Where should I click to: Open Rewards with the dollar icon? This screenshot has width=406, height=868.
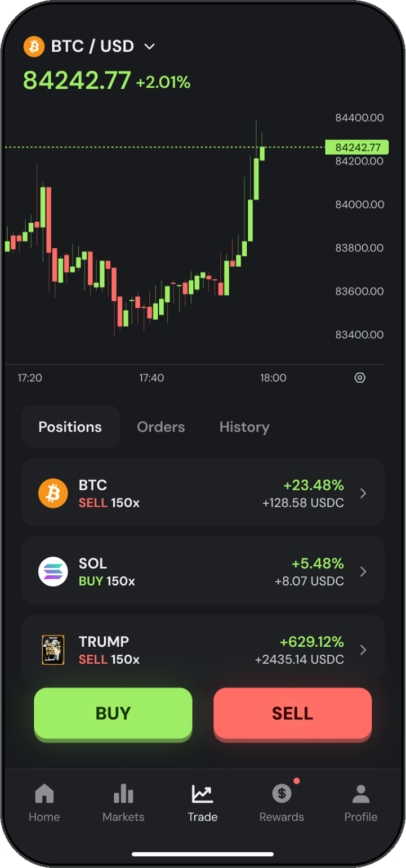tap(282, 794)
